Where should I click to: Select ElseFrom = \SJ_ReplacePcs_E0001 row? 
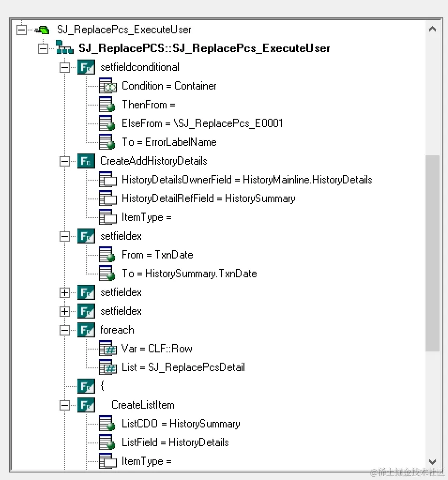tap(202, 123)
